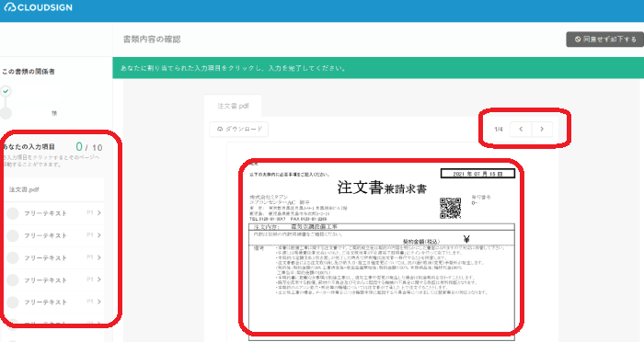Click the 書類内容の確認 page heading
Viewport: 644px width, 342px height.
click(x=152, y=40)
